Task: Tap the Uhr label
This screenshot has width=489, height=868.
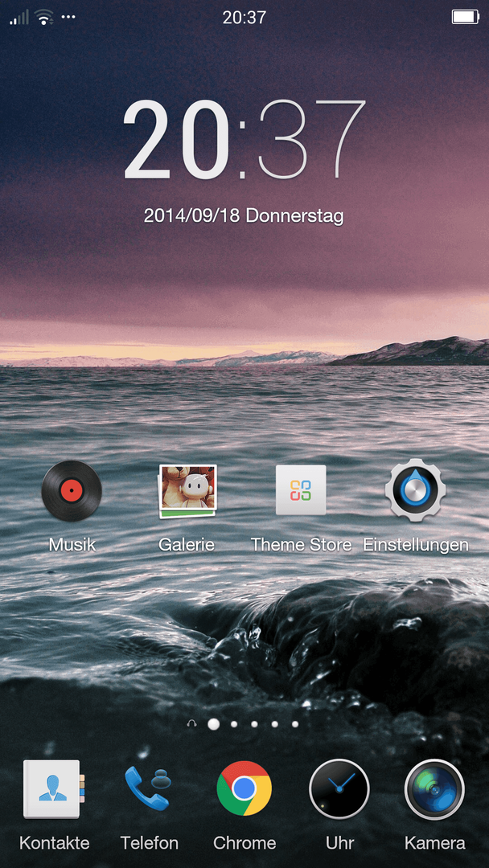Action: tap(339, 843)
